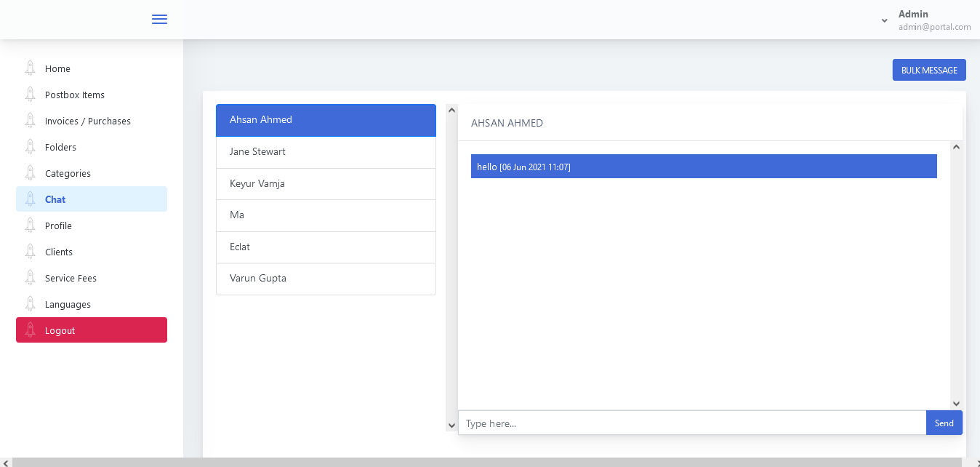
Task: Open the chat with Jane Stewart
Action: coord(326,151)
